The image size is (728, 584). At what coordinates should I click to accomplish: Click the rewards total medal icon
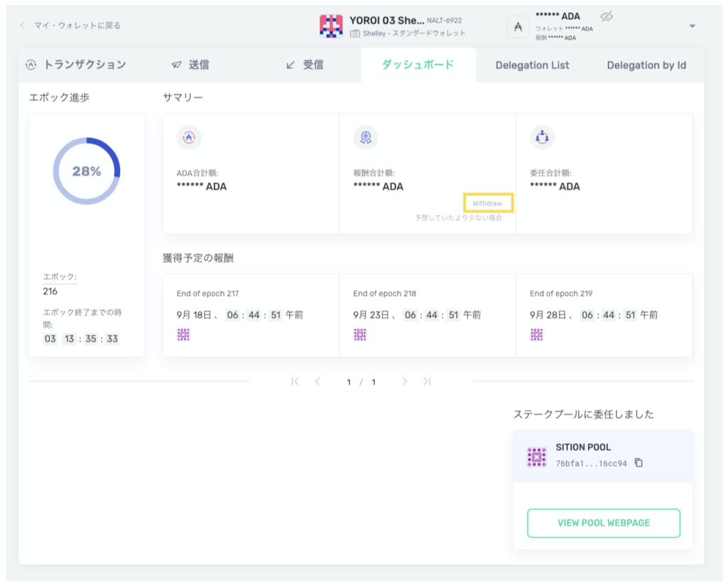365,138
